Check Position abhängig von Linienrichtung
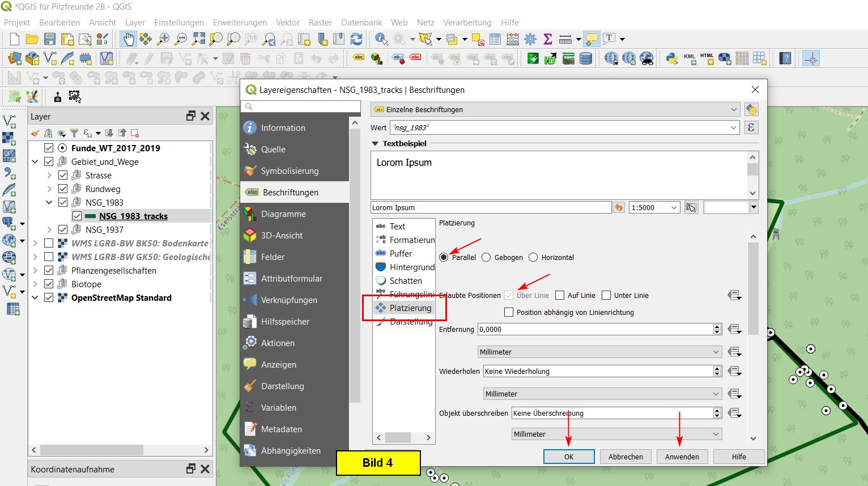The image size is (868, 486). (509, 313)
